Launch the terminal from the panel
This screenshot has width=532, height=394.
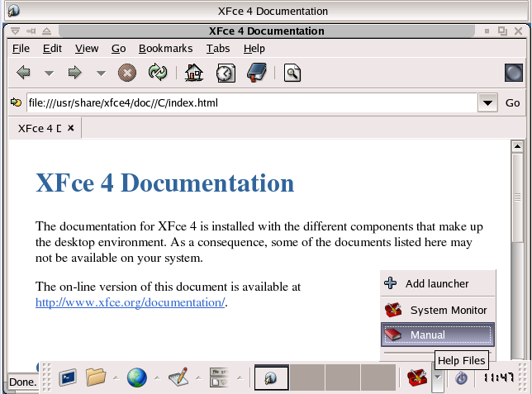68,377
